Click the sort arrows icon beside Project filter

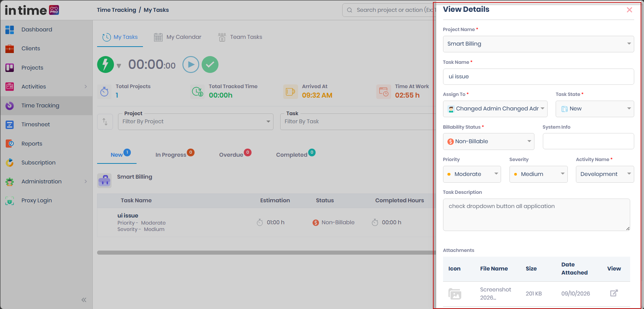pos(105,122)
